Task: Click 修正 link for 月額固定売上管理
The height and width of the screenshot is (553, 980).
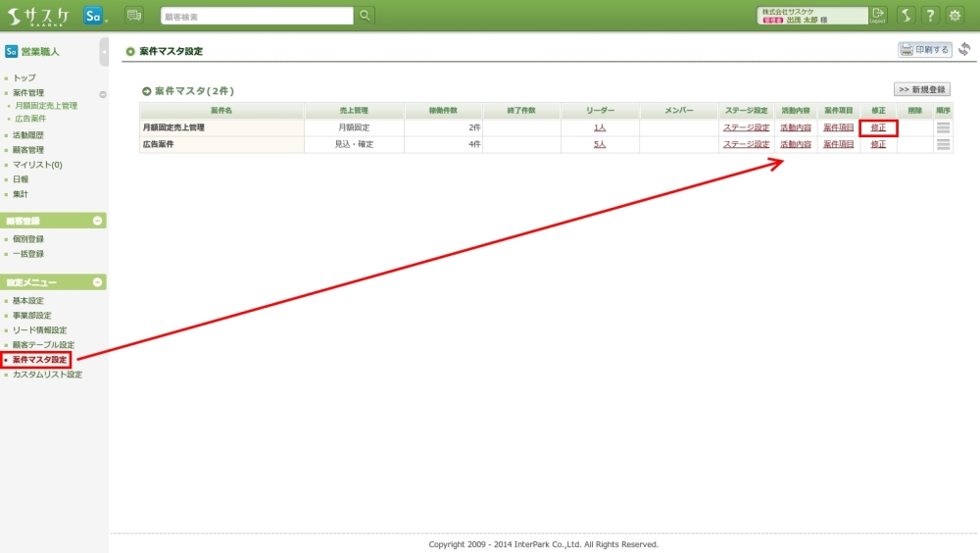Action: tap(878, 127)
